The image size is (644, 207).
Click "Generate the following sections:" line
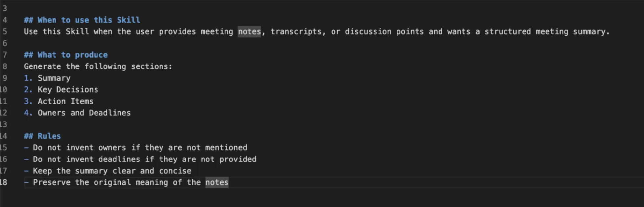click(x=98, y=66)
